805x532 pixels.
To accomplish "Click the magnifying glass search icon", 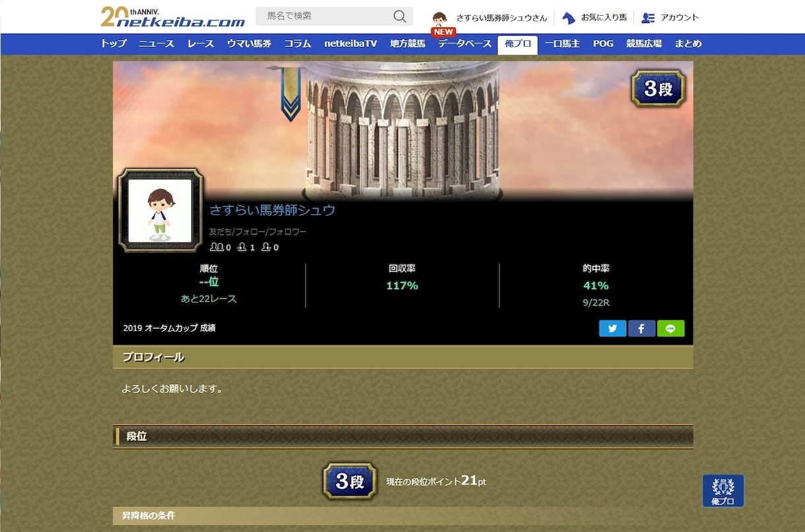I will pos(400,16).
